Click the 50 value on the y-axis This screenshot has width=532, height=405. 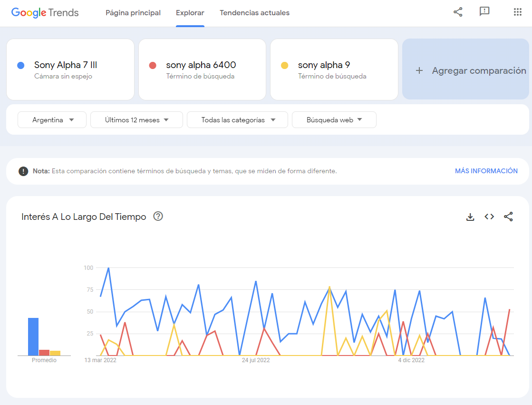click(x=90, y=312)
